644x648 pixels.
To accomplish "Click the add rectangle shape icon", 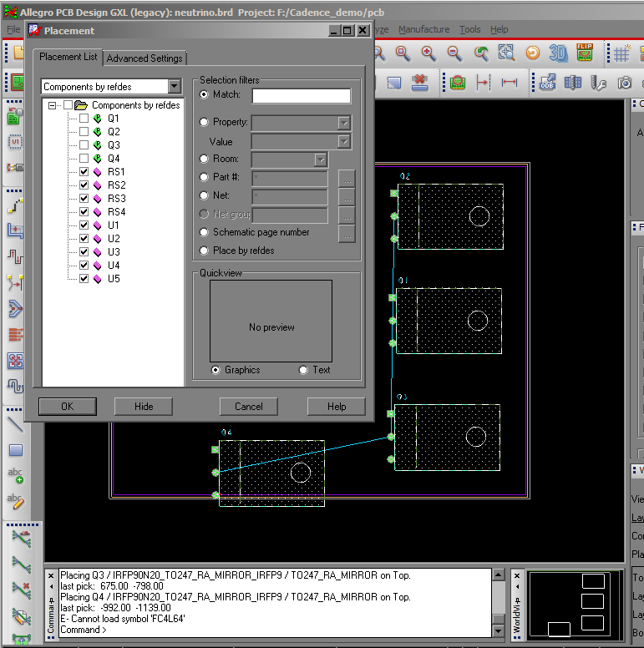I will 16,450.
